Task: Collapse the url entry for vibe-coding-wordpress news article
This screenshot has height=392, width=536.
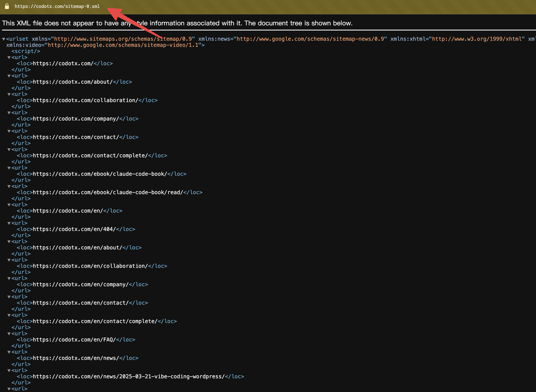Action: tap(9, 370)
